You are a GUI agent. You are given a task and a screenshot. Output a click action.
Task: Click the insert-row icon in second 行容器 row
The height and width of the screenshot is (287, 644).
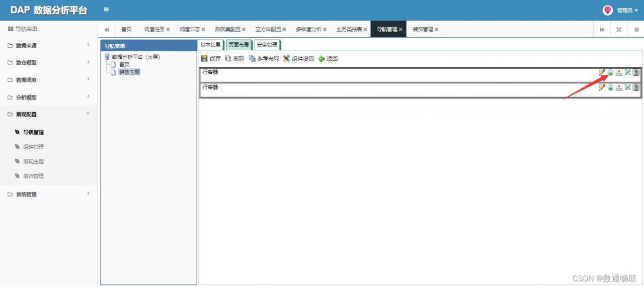(x=619, y=87)
